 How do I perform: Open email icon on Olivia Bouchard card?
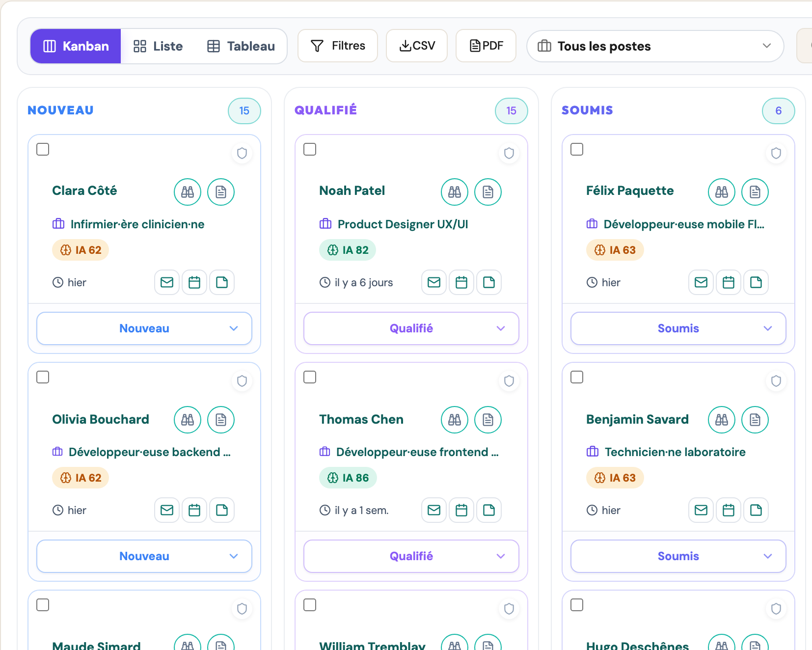tap(167, 510)
